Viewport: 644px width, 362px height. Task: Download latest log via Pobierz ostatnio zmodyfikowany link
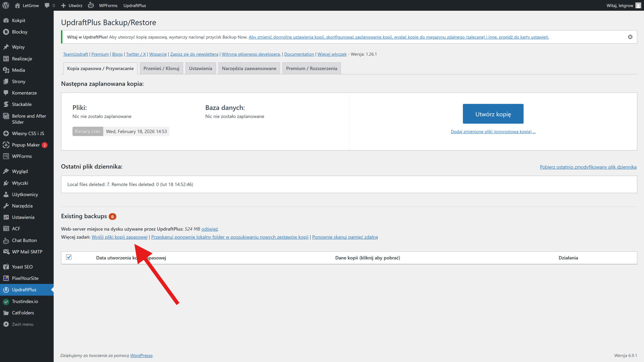click(588, 167)
